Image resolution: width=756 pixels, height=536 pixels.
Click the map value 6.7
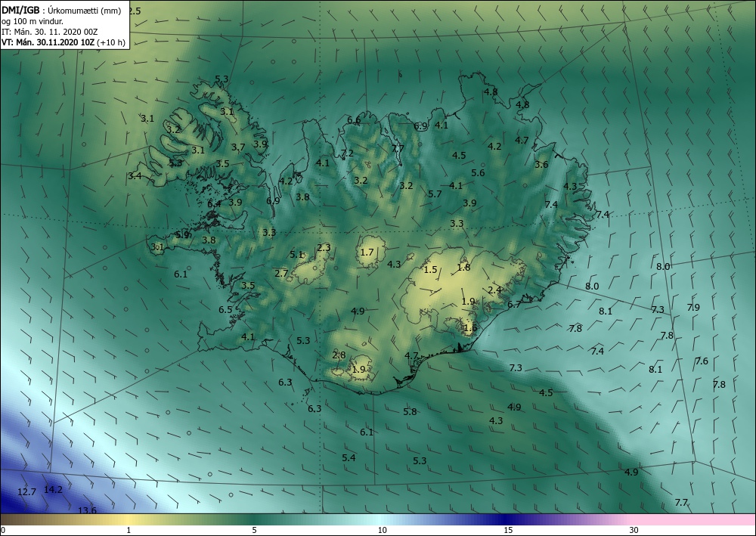[514, 304]
